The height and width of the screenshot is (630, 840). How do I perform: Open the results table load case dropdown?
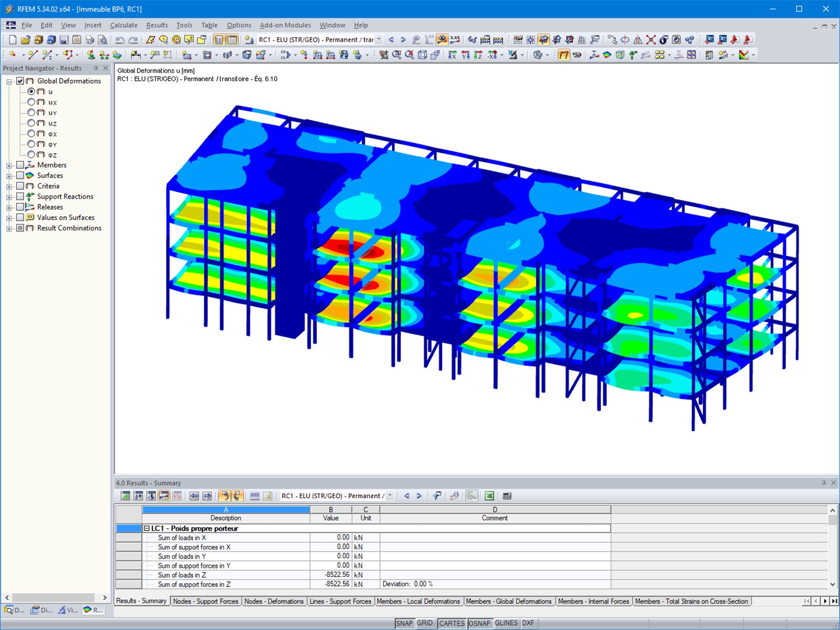pyautogui.click(x=390, y=496)
